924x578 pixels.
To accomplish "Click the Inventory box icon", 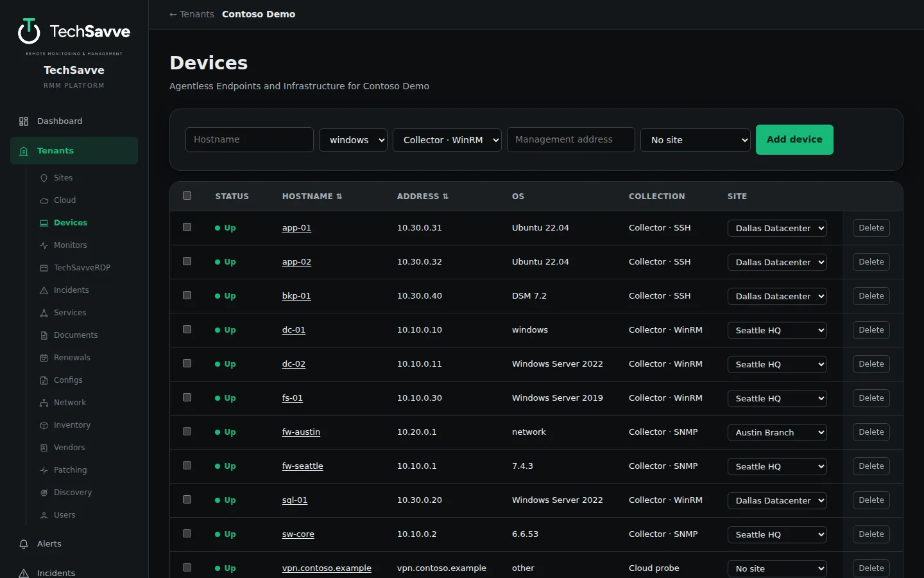I will pyautogui.click(x=44, y=425).
